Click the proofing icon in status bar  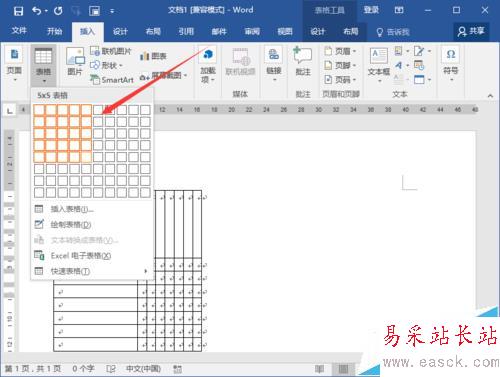111,369
